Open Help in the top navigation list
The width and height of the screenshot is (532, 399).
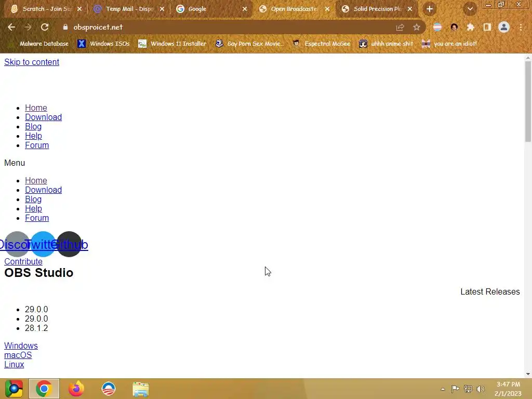click(x=34, y=136)
